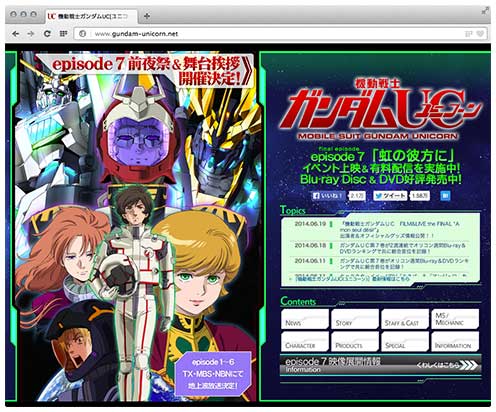This screenshot has width=496, height=412.
Task: Open the 2014.06.18 topic entry
Action: [380, 248]
